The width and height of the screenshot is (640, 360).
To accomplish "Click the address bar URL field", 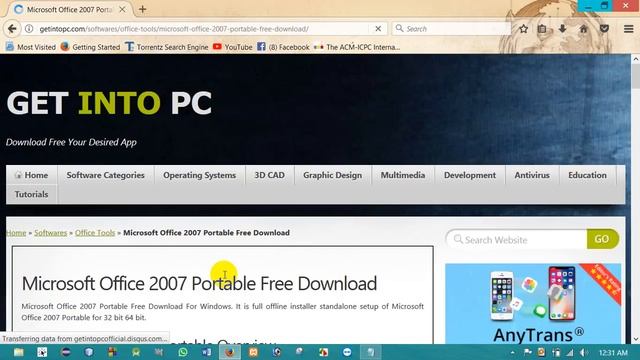I will (203, 29).
